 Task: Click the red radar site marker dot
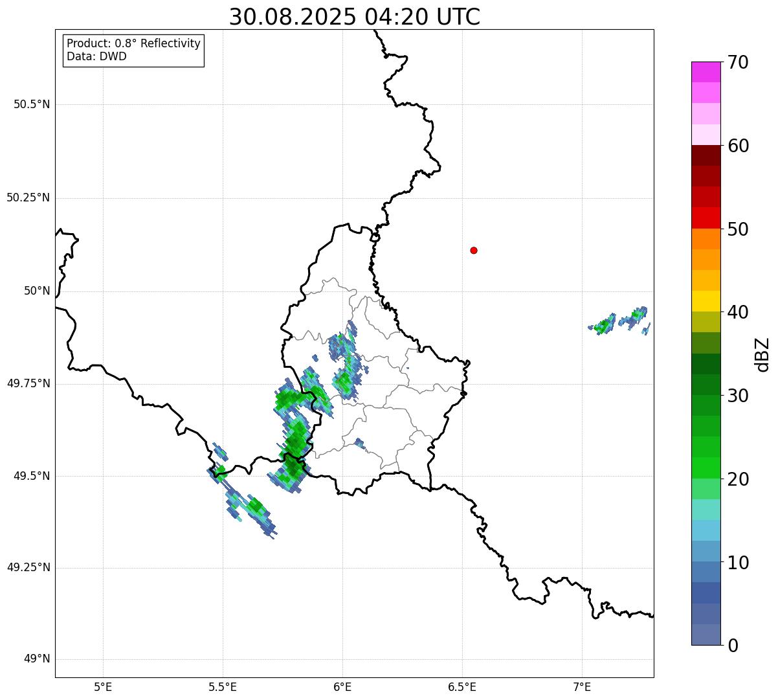tap(474, 250)
